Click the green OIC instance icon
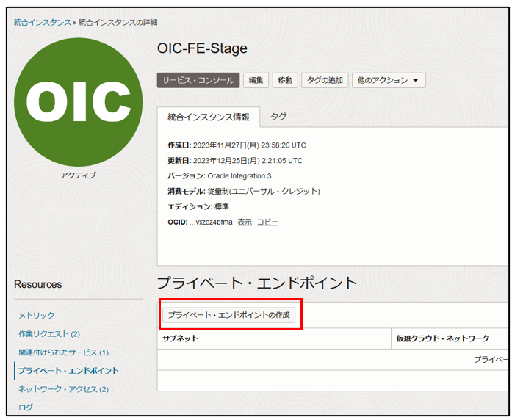The width and height of the screenshot is (512, 420). pyautogui.click(x=79, y=102)
